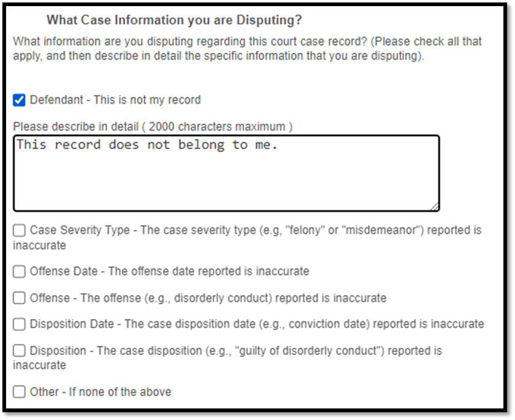The height and width of the screenshot is (420, 515).
Task: Click the "Please describe in detail" field label
Action: [152, 127]
